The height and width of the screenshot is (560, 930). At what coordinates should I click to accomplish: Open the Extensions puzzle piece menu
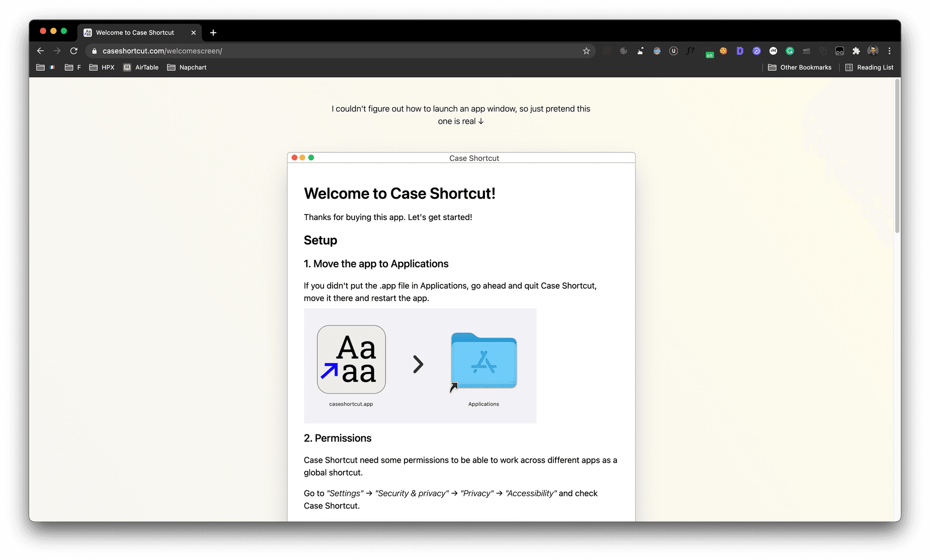(856, 51)
